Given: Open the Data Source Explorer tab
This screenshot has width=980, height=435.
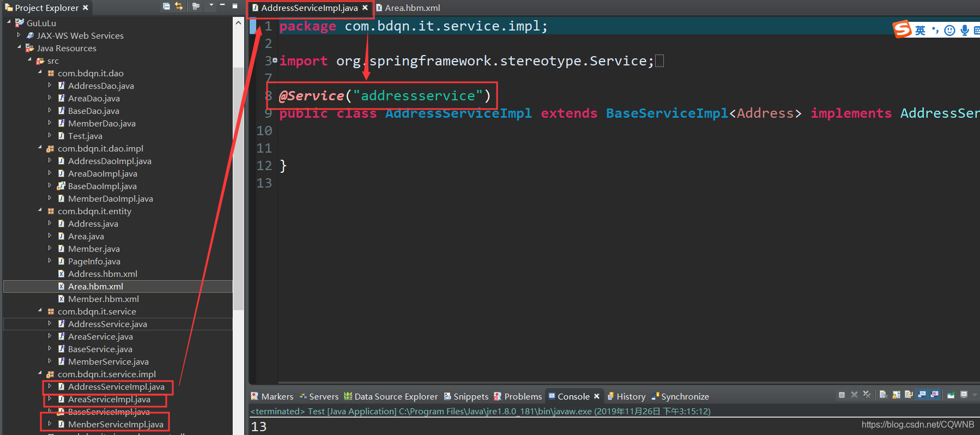Looking at the screenshot, I should [x=391, y=396].
